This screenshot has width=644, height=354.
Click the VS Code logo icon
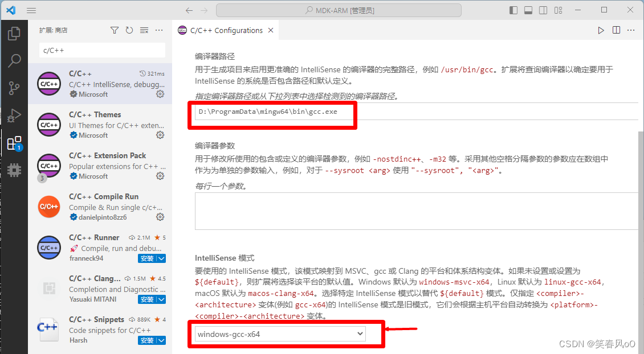point(11,10)
